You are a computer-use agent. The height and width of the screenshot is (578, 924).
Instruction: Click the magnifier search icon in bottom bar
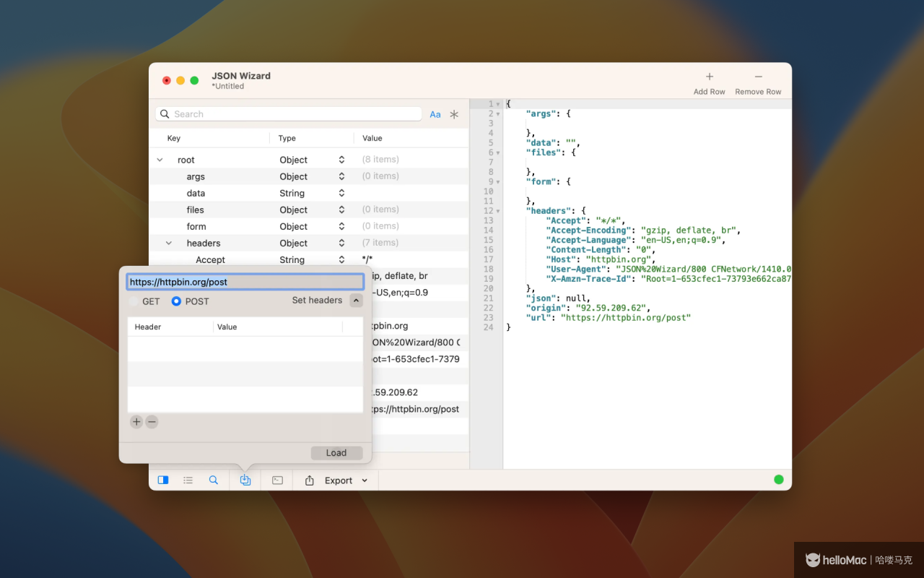(x=214, y=480)
